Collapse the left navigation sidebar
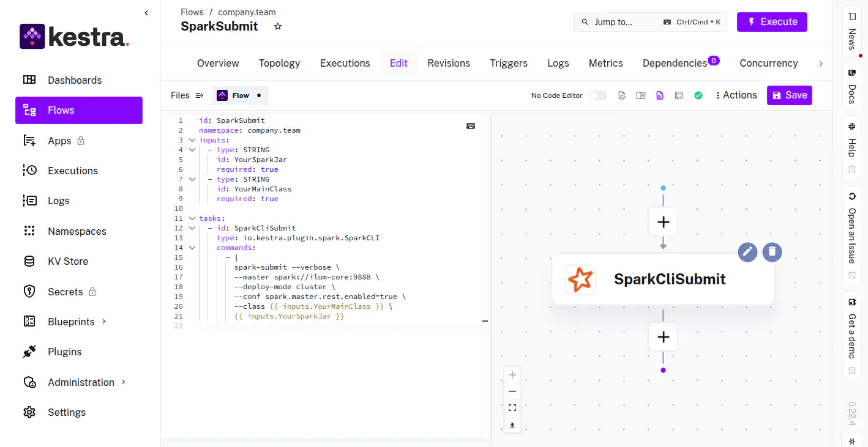The height and width of the screenshot is (447, 868). [146, 13]
